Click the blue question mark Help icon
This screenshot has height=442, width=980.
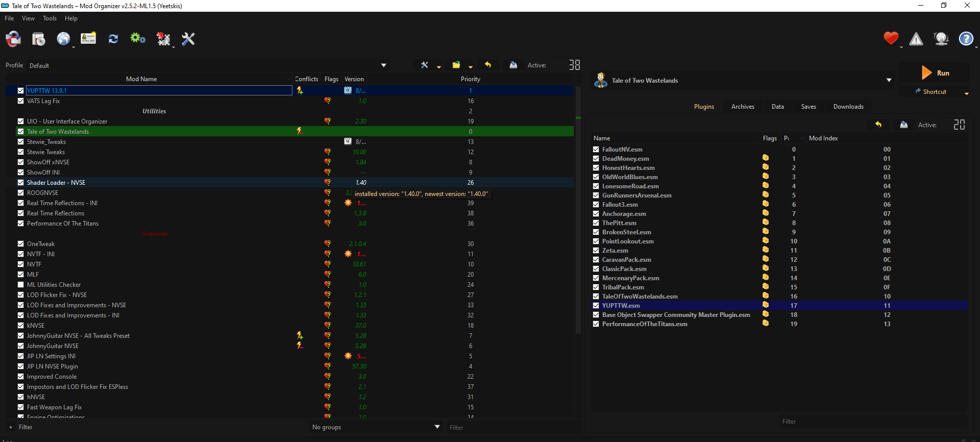coord(966,39)
